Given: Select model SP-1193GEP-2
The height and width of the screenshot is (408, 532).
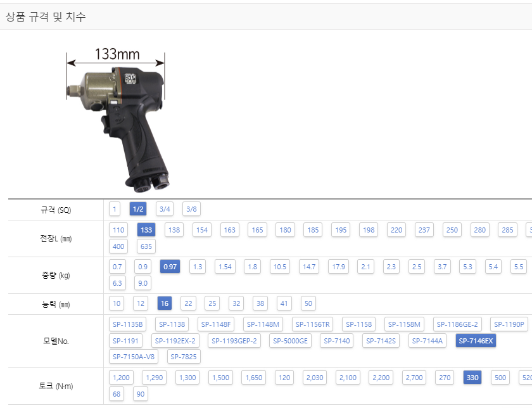Looking at the screenshot, I should click(x=234, y=341).
